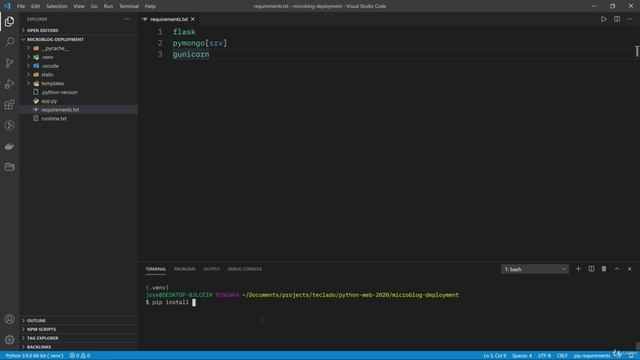Open the Explorer view in activity bar
The height and width of the screenshot is (360, 640).
pyautogui.click(x=9, y=21)
